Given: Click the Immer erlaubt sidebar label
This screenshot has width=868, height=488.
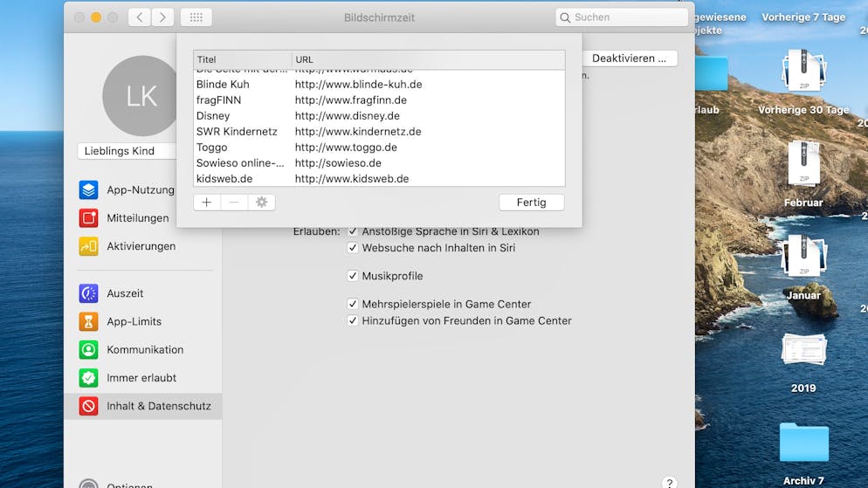Looking at the screenshot, I should pos(141,378).
